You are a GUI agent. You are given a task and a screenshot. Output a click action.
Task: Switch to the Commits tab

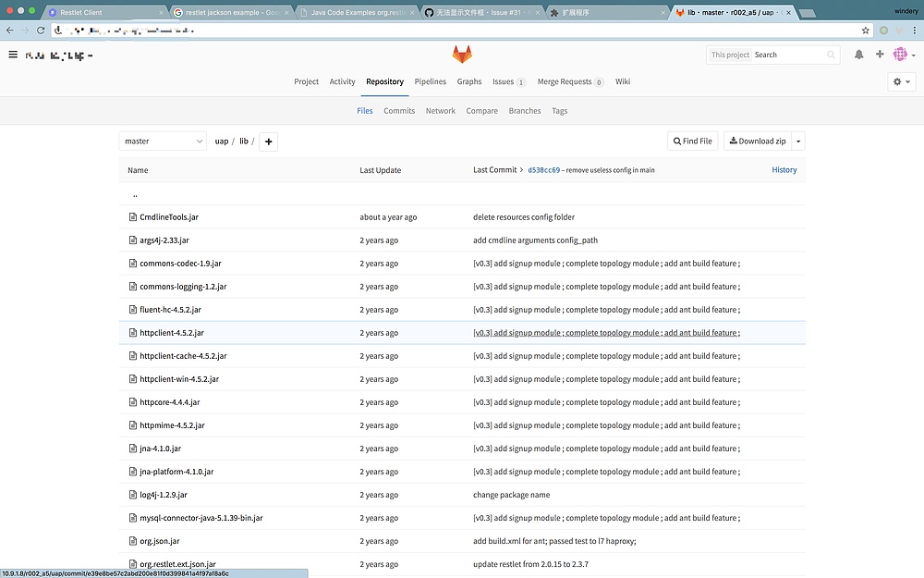(399, 110)
